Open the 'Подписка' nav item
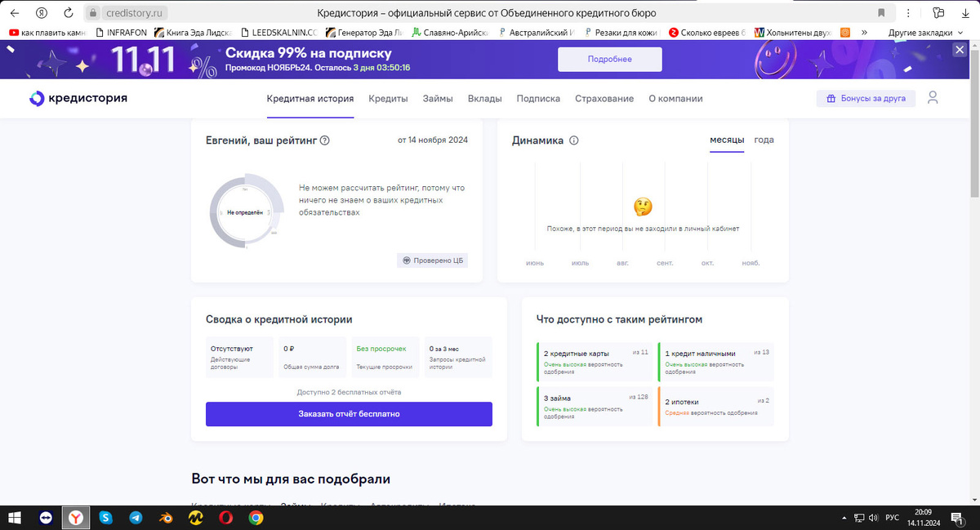The image size is (980, 530). pos(538,98)
